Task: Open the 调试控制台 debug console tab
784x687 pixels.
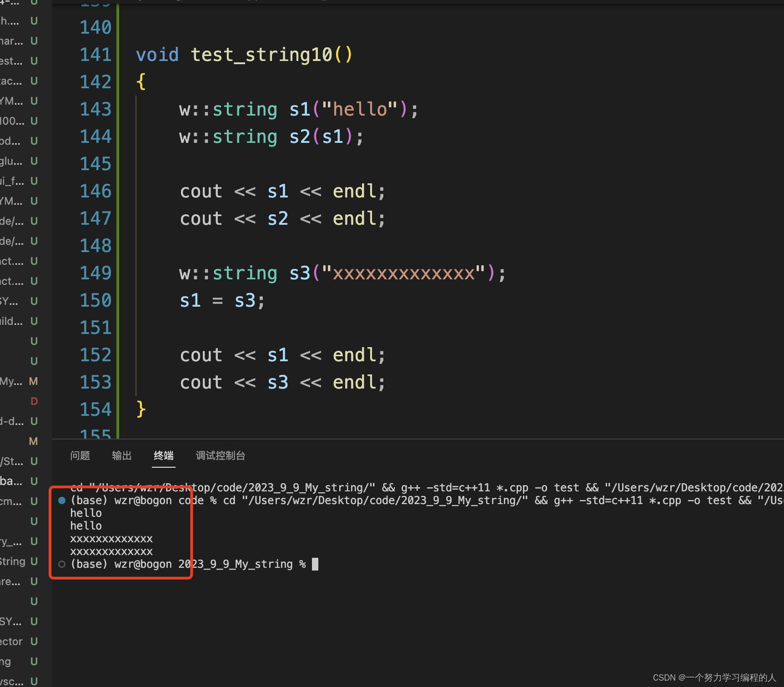Action: click(x=221, y=455)
